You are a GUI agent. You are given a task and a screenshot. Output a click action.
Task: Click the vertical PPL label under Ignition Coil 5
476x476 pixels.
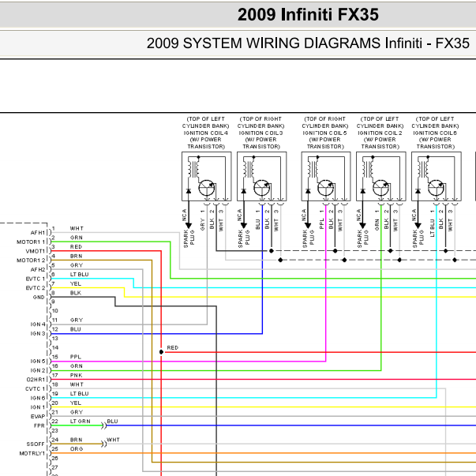point(322,223)
